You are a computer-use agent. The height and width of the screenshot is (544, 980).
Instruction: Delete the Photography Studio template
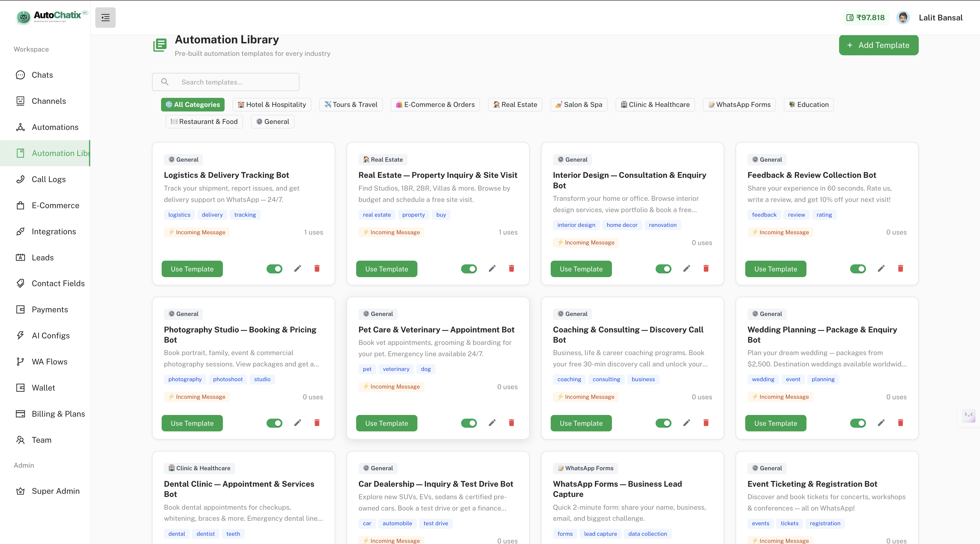point(317,423)
